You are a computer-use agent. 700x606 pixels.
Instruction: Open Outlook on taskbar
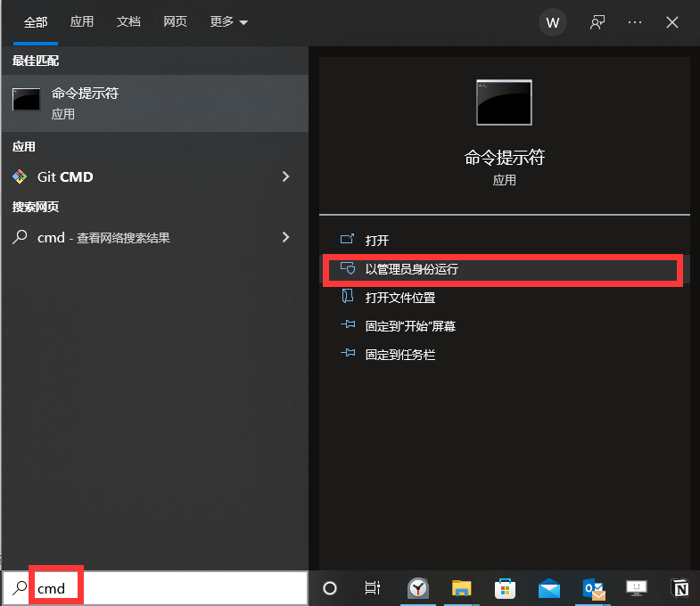coord(594,588)
